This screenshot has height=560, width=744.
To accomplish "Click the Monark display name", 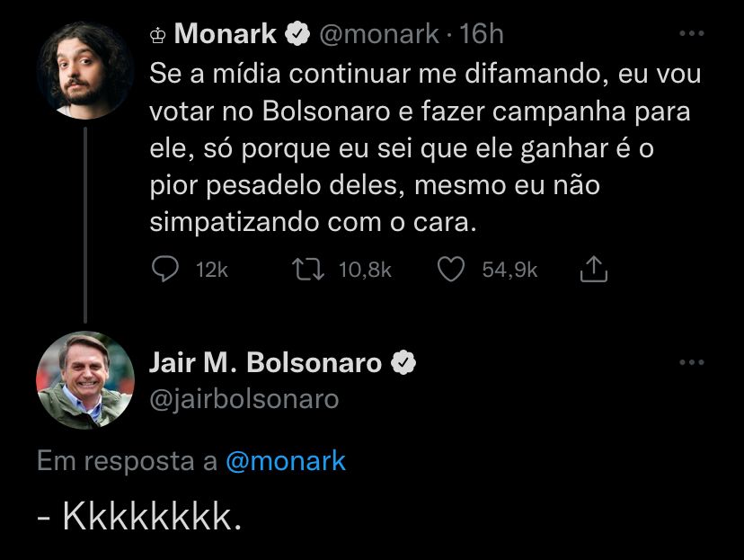I will [x=226, y=34].
